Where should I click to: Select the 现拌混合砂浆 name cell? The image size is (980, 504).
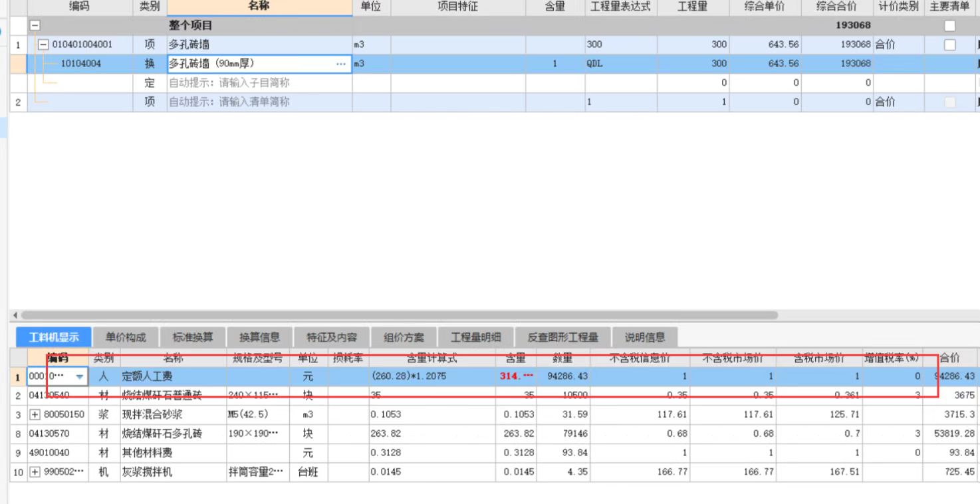pyautogui.click(x=173, y=415)
